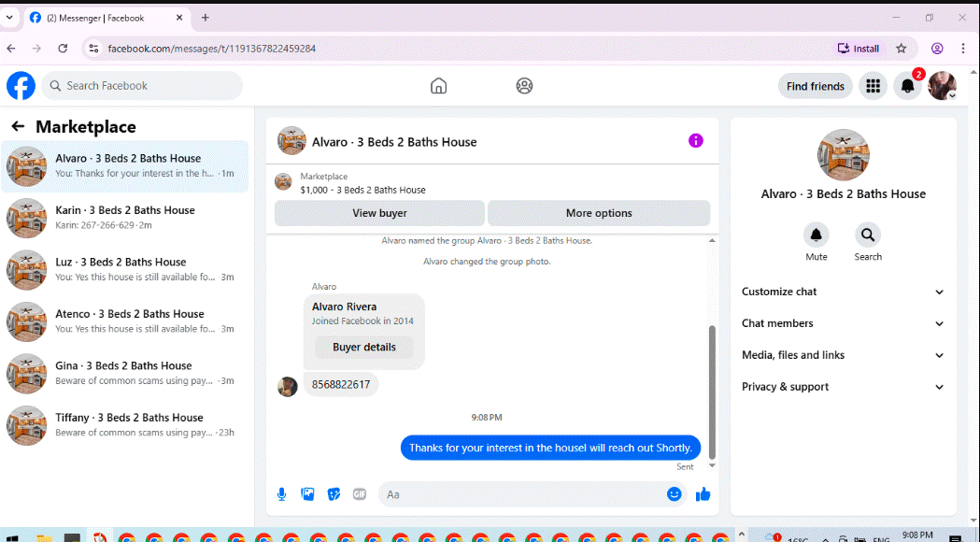
Task: Open Tiffany · 3 Beds 2 Baths House chat
Action: coord(125,425)
